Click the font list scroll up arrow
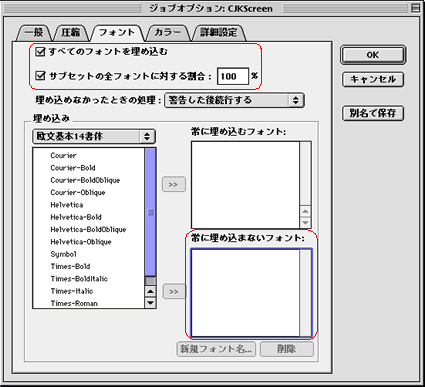The image size is (425, 387). [150, 291]
